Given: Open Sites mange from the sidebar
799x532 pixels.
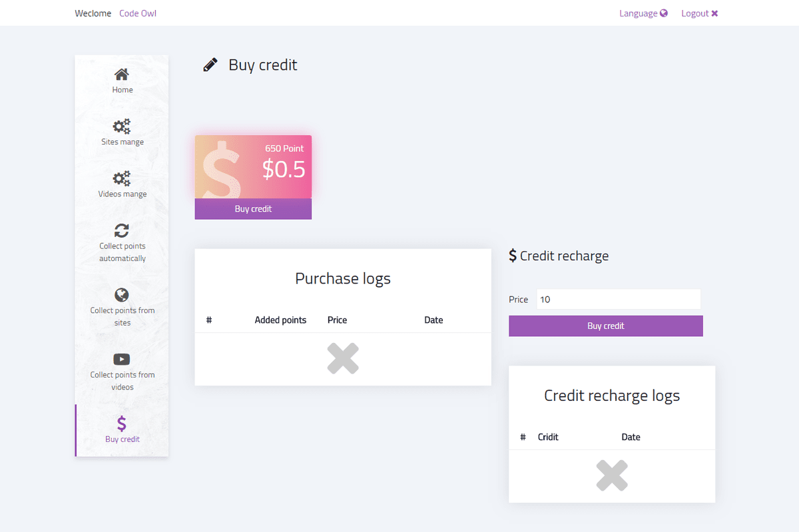Looking at the screenshot, I should coord(122,126).
